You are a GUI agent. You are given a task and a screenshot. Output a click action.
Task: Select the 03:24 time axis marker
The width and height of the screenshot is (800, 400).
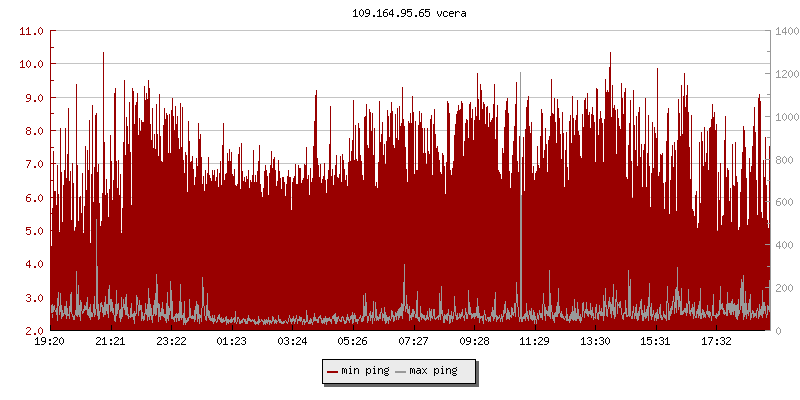[x=292, y=342]
